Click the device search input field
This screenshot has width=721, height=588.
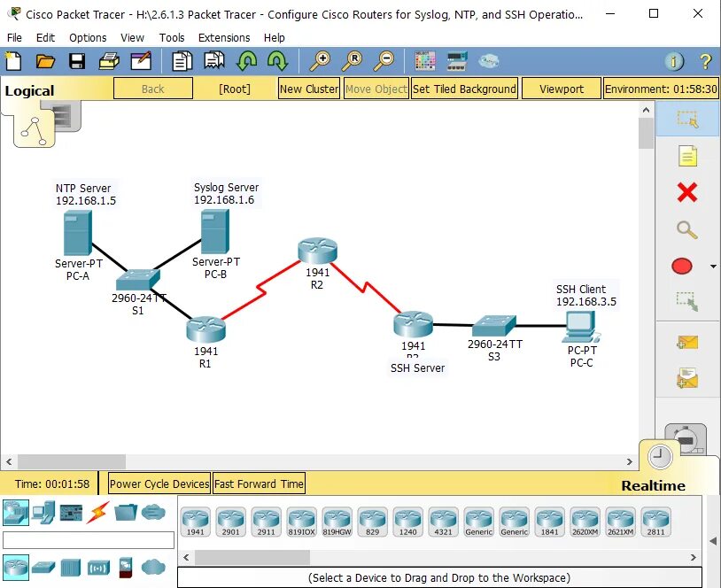pos(89,540)
